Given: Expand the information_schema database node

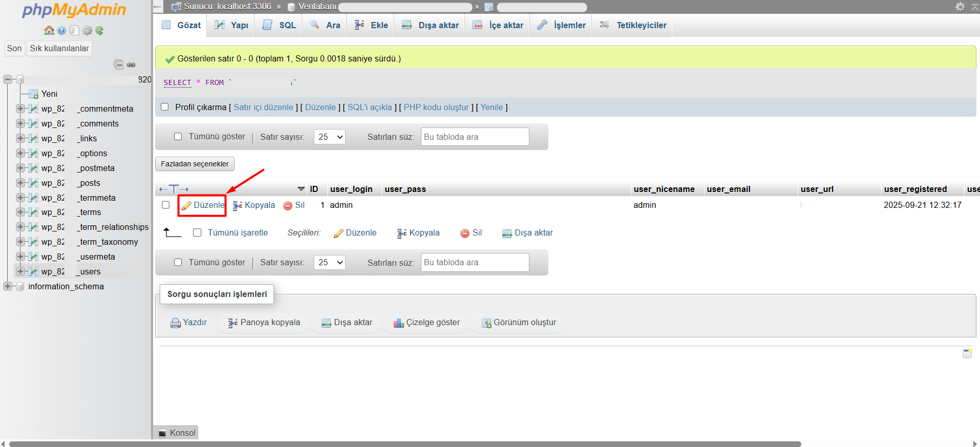Looking at the screenshot, I should 8,286.
